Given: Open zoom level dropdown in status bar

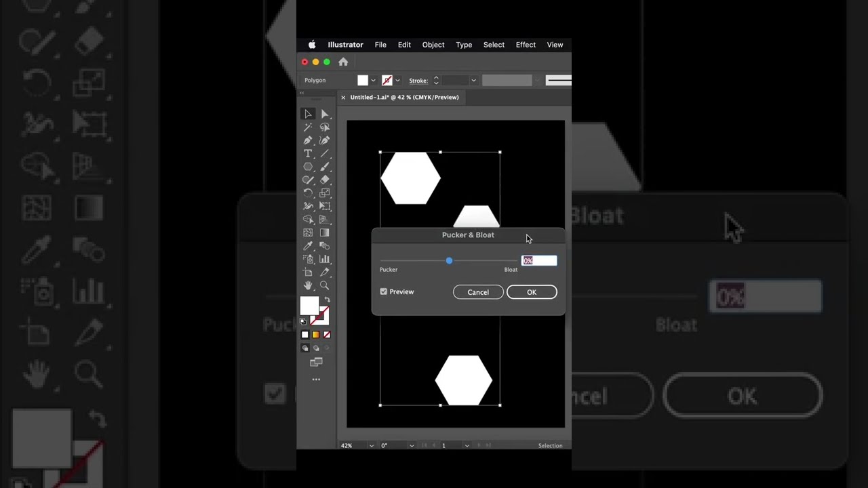Looking at the screenshot, I should [x=371, y=445].
